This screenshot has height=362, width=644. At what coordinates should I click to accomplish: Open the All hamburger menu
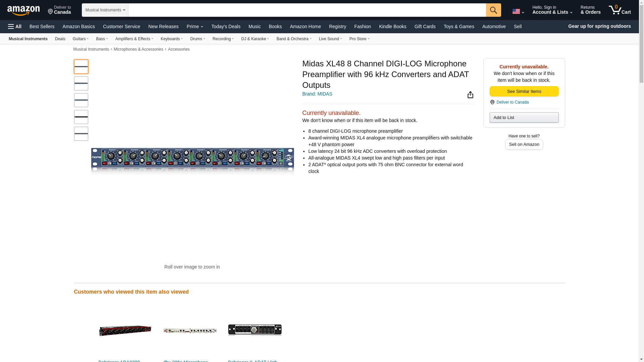coord(15,26)
